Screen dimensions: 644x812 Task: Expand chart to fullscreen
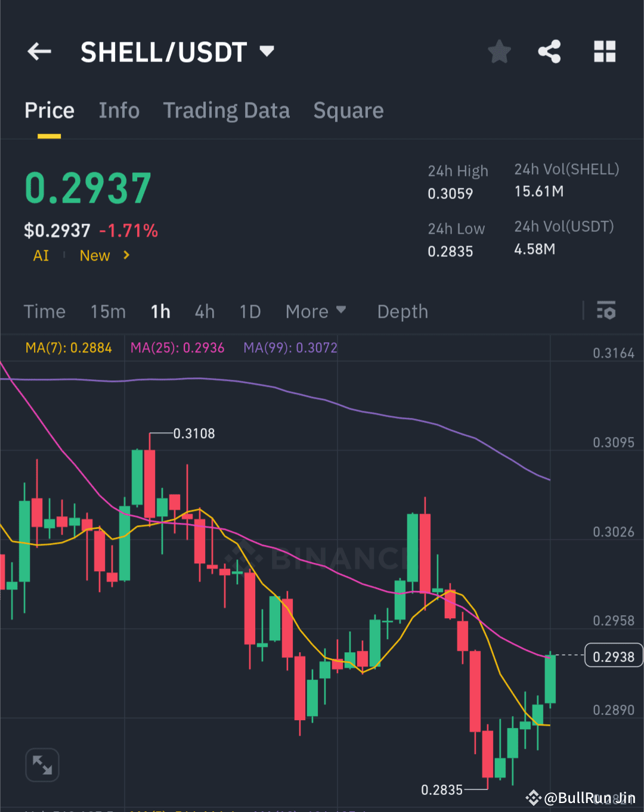tap(42, 765)
